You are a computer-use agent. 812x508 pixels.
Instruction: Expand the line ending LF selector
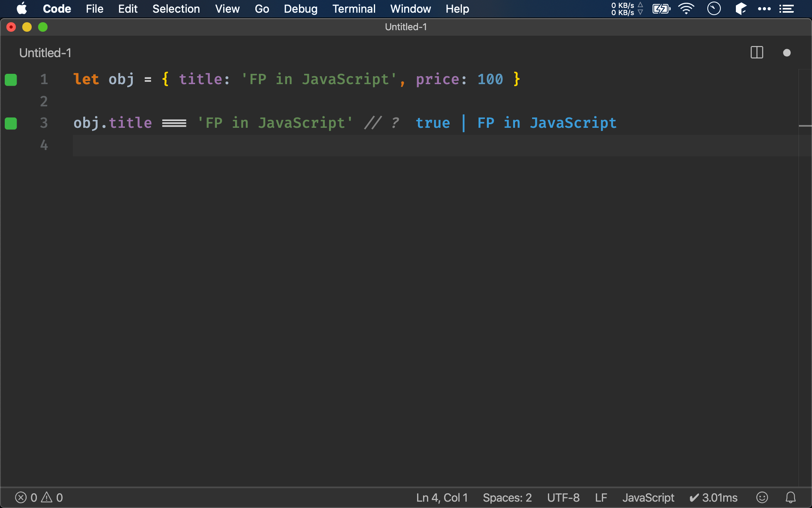(601, 497)
